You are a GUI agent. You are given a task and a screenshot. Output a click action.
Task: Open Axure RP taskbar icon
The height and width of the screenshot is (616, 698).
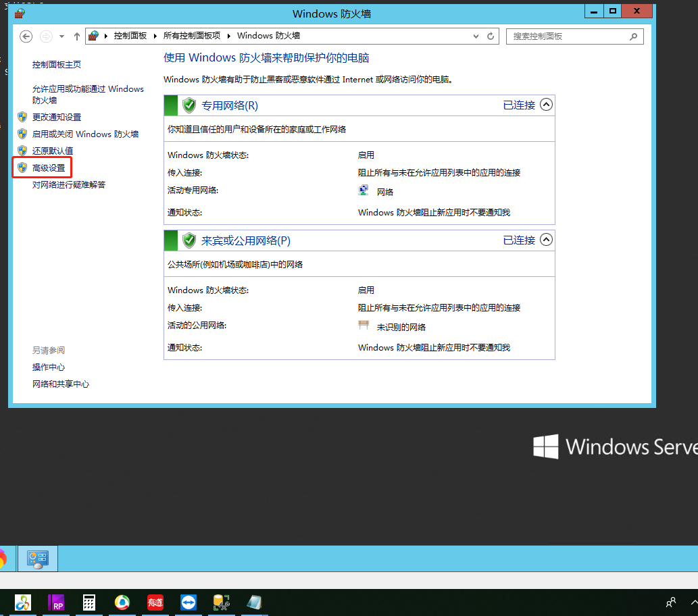click(56, 602)
